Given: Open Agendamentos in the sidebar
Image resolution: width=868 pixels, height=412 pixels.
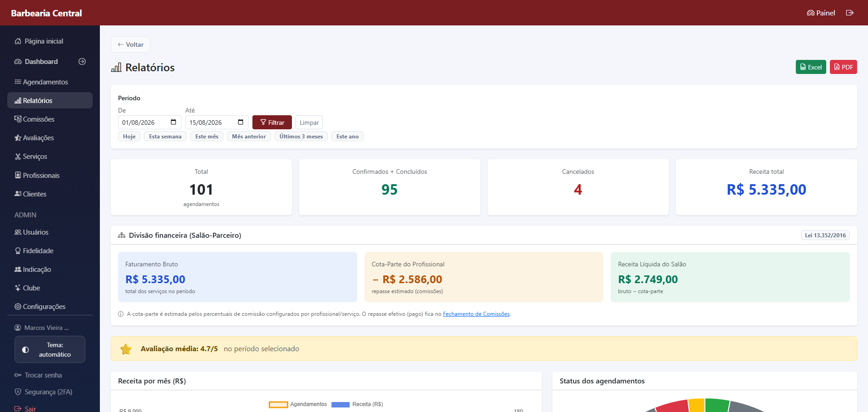Looking at the screenshot, I should 50,82.
